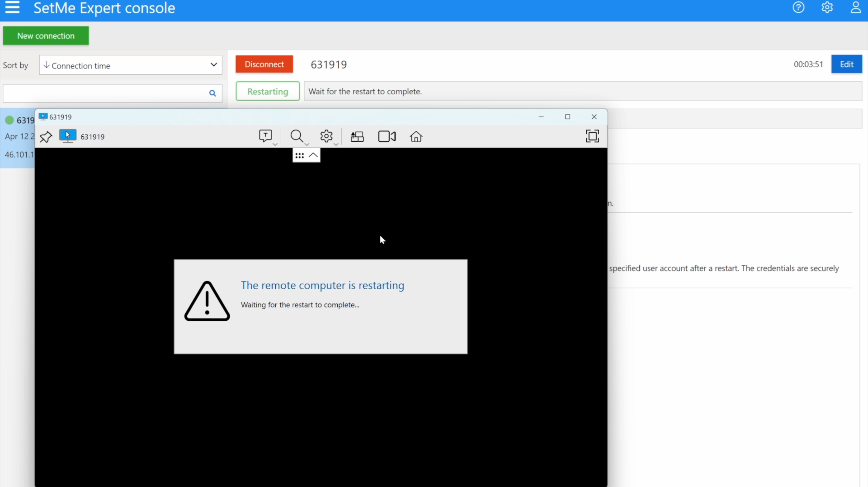Click the Edit button
The height and width of the screenshot is (487, 868).
pos(847,64)
